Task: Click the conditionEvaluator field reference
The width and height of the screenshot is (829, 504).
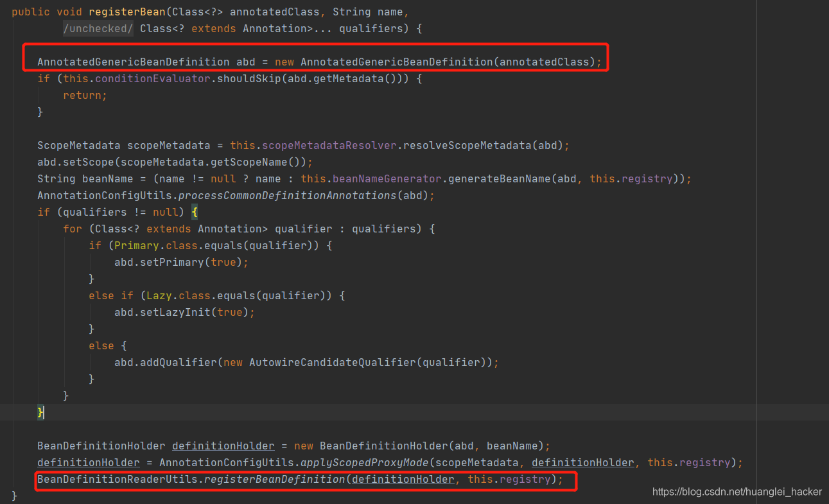Action: 153,78
